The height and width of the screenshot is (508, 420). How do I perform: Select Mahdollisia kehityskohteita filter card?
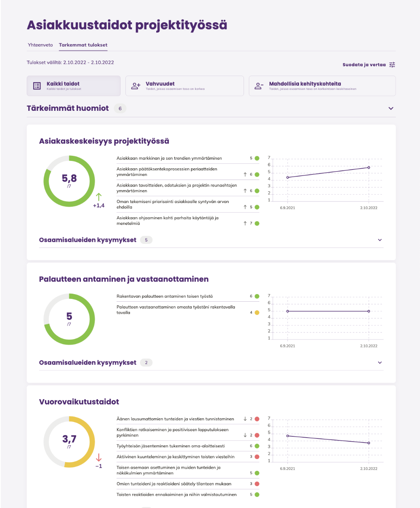point(322,86)
